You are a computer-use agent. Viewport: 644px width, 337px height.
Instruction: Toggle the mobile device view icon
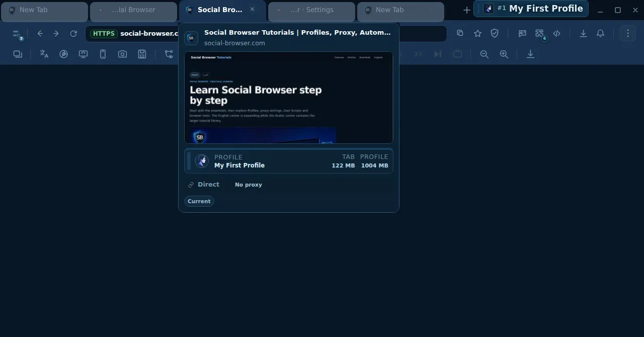103,54
